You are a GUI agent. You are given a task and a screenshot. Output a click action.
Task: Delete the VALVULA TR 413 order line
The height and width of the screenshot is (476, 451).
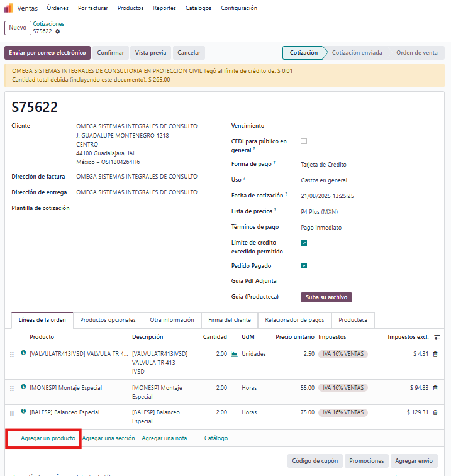[x=435, y=354]
